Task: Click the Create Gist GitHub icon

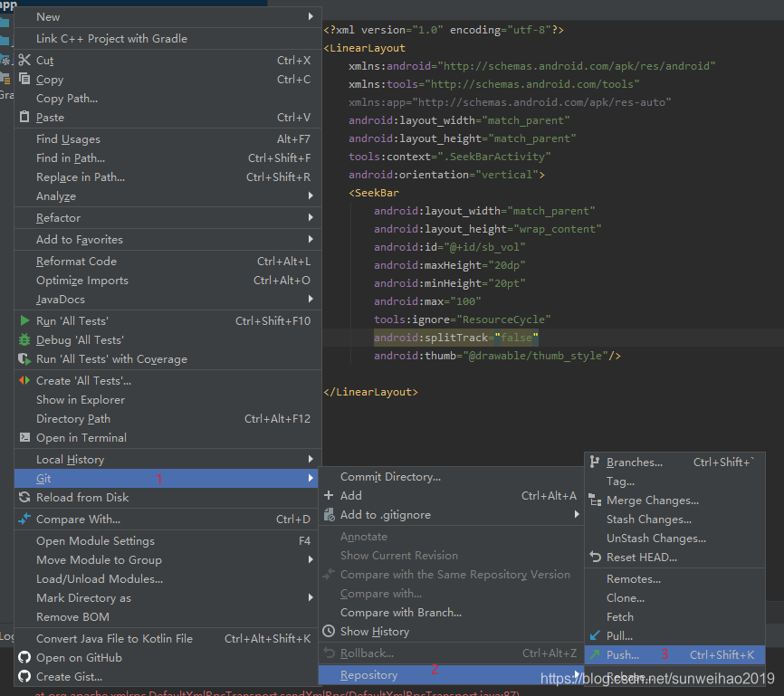Action: pos(24,676)
